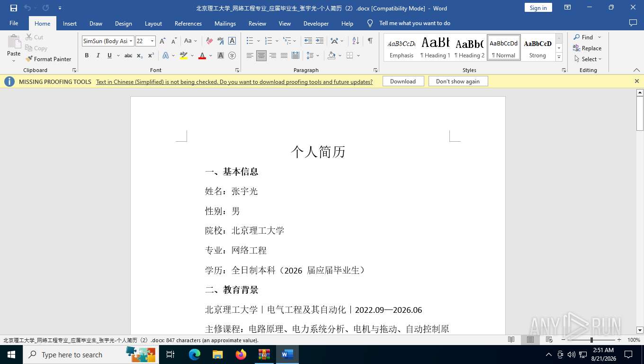Shrink font size with smaller A icon
The width and height of the screenshot is (644, 364).
tap(174, 41)
